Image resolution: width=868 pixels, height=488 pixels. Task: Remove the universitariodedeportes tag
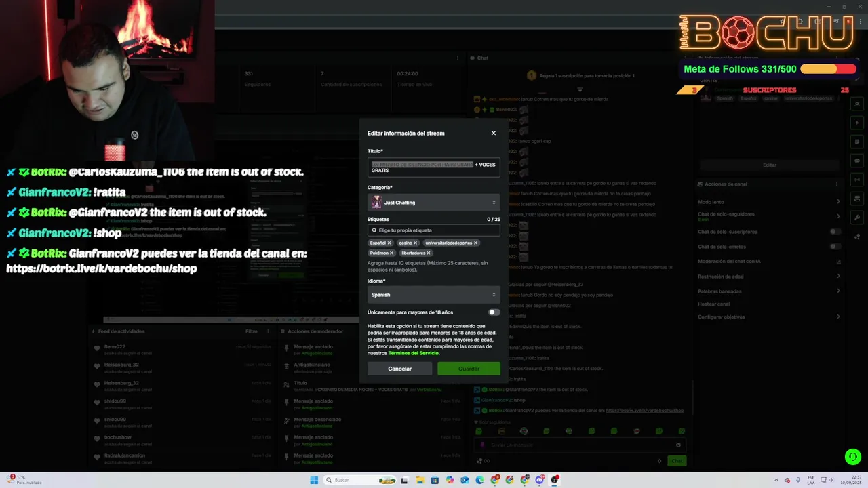(x=475, y=243)
